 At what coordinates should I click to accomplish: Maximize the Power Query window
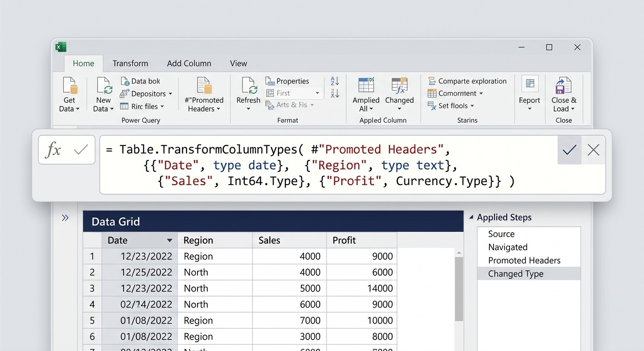[549, 47]
